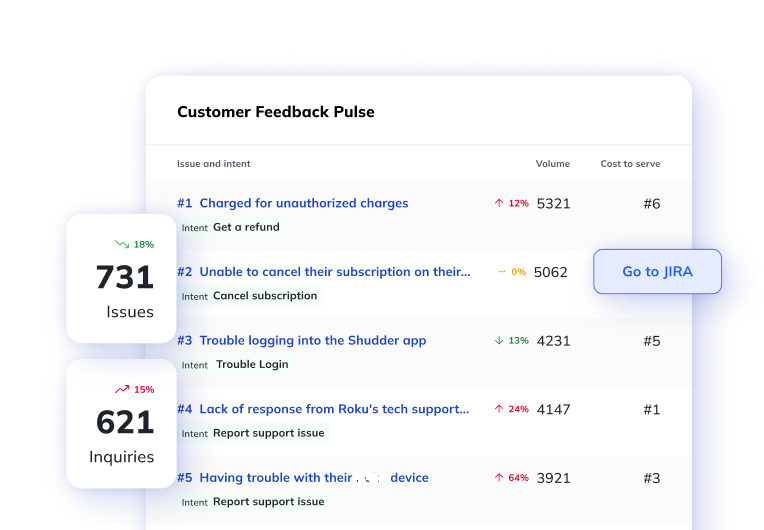The height and width of the screenshot is (530, 764).
Task: Click volume value 4147
Action: [554, 410]
